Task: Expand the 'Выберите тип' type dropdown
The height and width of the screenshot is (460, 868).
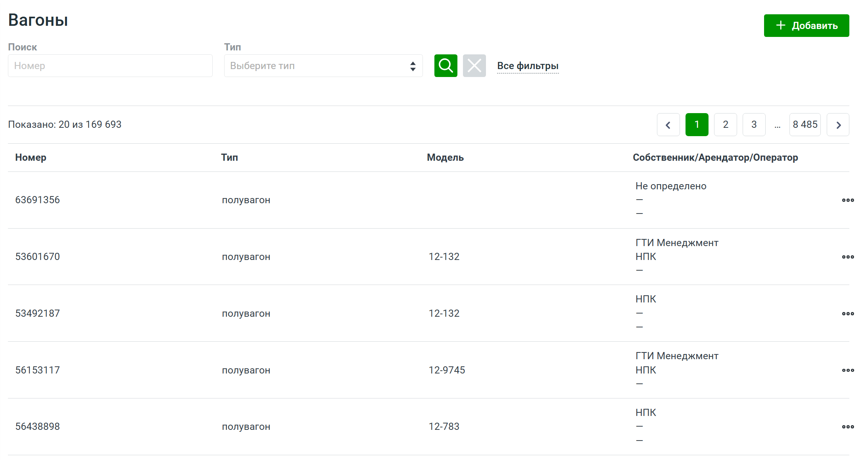Action: [323, 66]
